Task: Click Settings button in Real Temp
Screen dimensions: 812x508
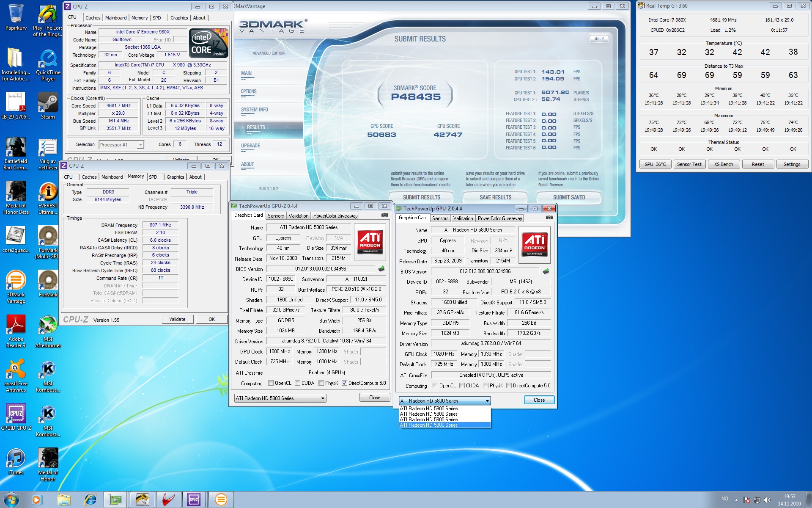Action: (792, 164)
